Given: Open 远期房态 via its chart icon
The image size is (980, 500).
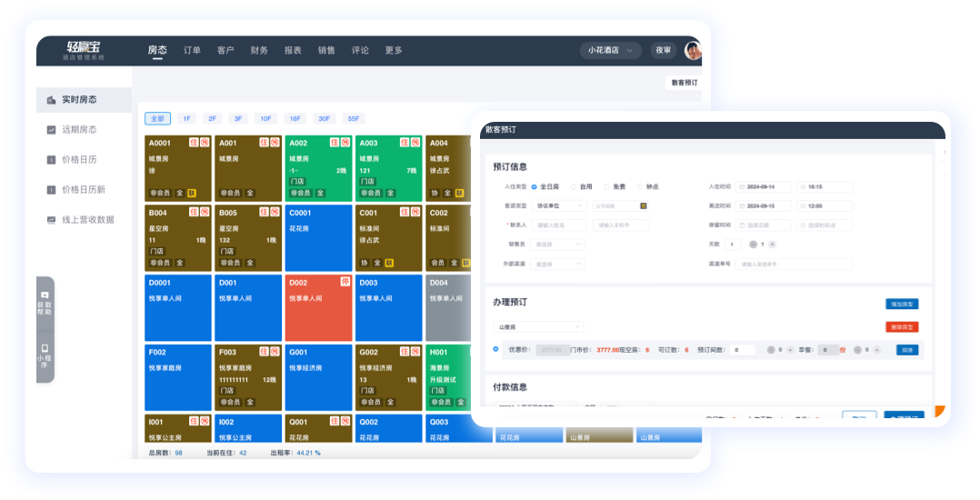Looking at the screenshot, I should [x=52, y=130].
